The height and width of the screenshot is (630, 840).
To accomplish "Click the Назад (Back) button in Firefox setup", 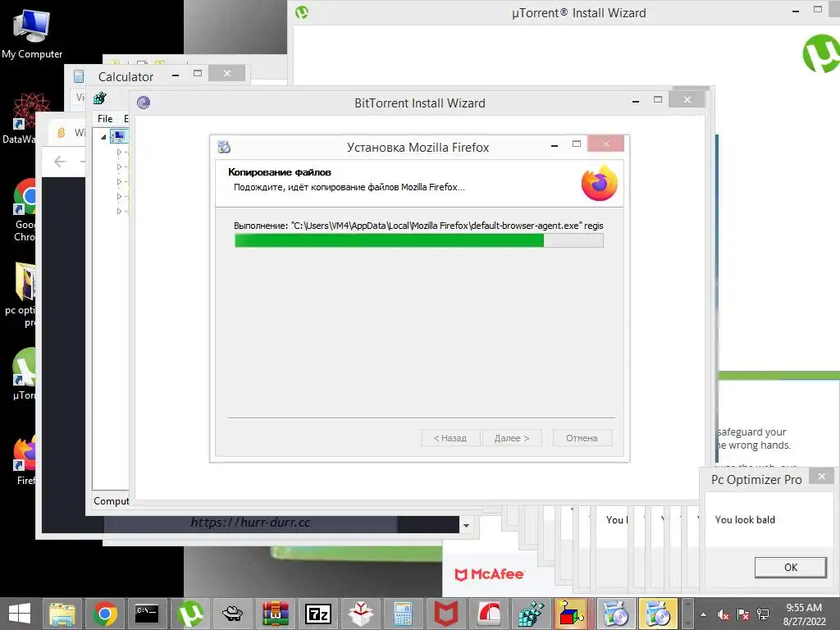I will pos(450,438).
